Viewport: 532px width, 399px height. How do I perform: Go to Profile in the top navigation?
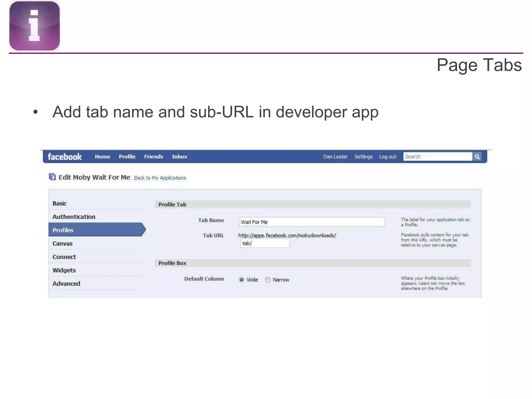pos(127,157)
